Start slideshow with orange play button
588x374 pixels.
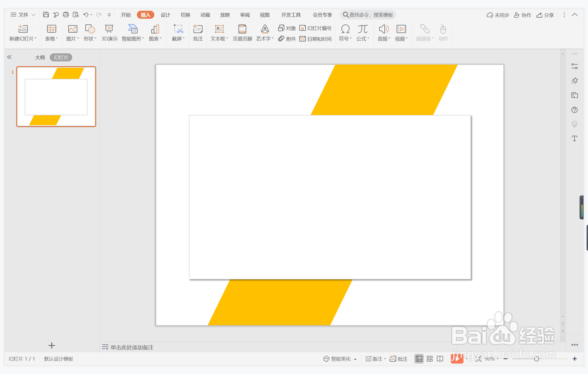click(457, 359)
